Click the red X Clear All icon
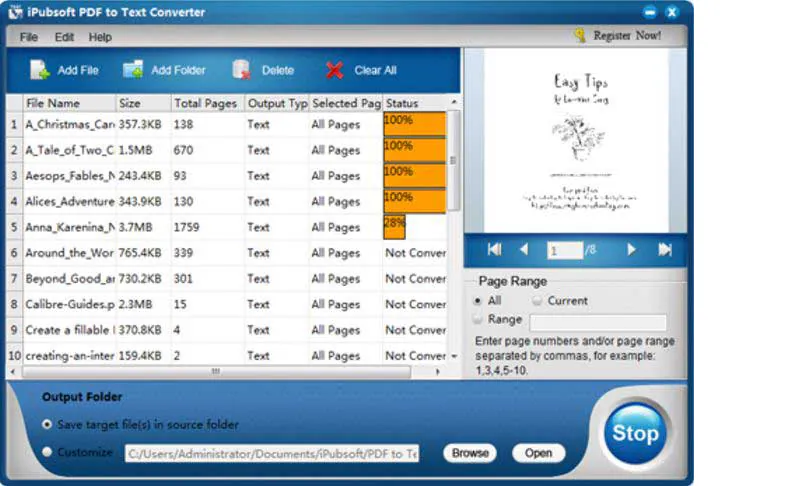The height and width of the screenshot is (486, 800). tap(334, 70)
